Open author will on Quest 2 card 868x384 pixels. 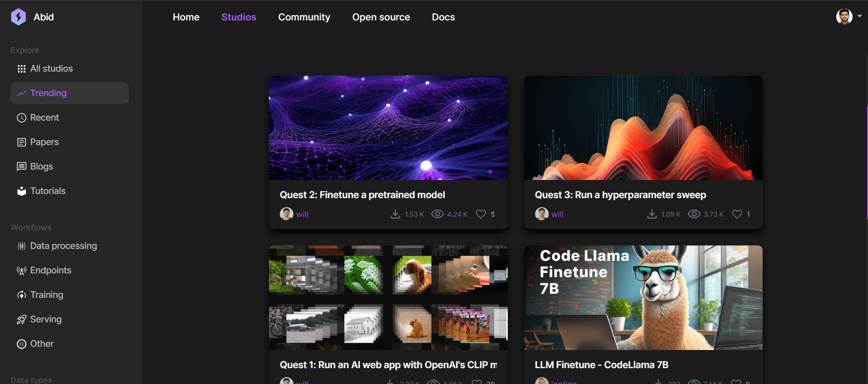[x=302, y=214]
